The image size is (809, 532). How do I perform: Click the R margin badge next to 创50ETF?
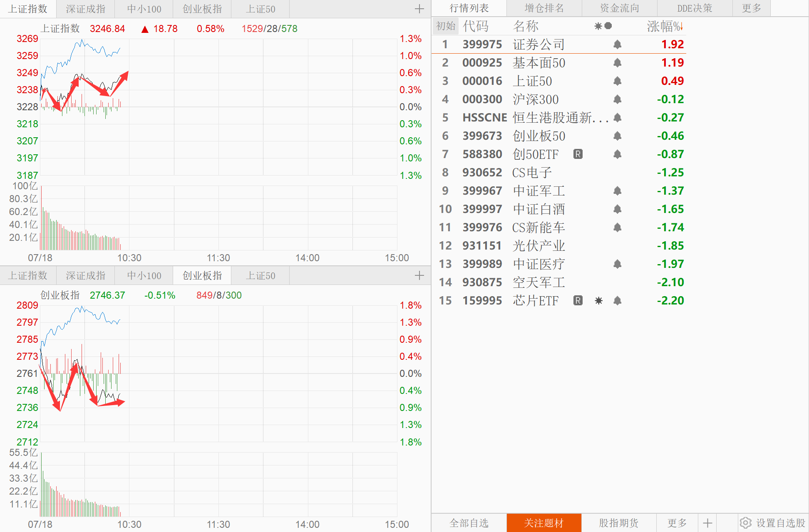click(x=578, y=154)
